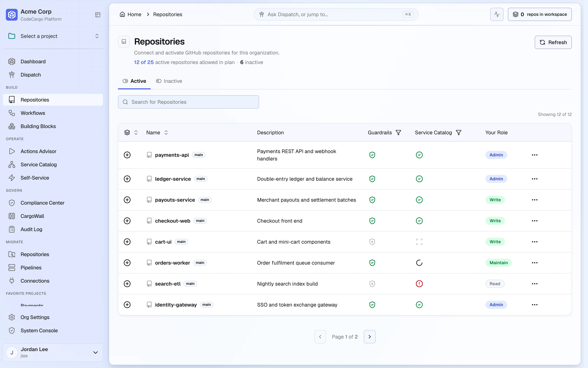Viewport: 588px width, 368px height.
Task: Open Pipelines under Migrate
Action: click(53, 268)
